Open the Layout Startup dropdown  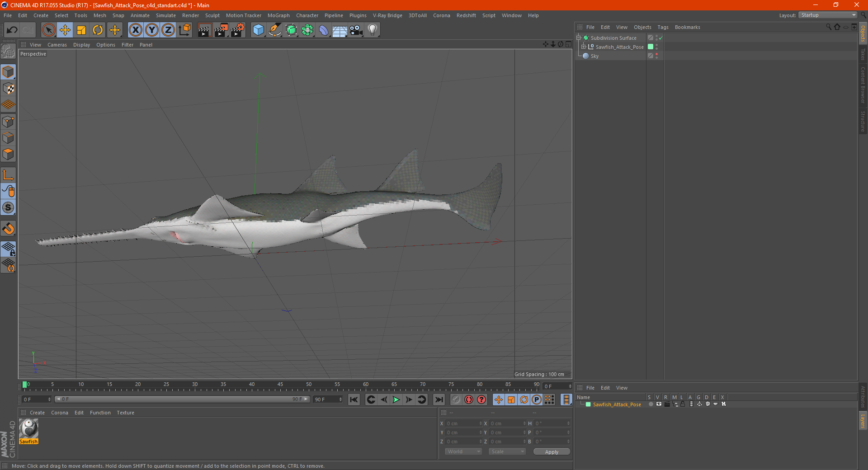click(828, 15)
